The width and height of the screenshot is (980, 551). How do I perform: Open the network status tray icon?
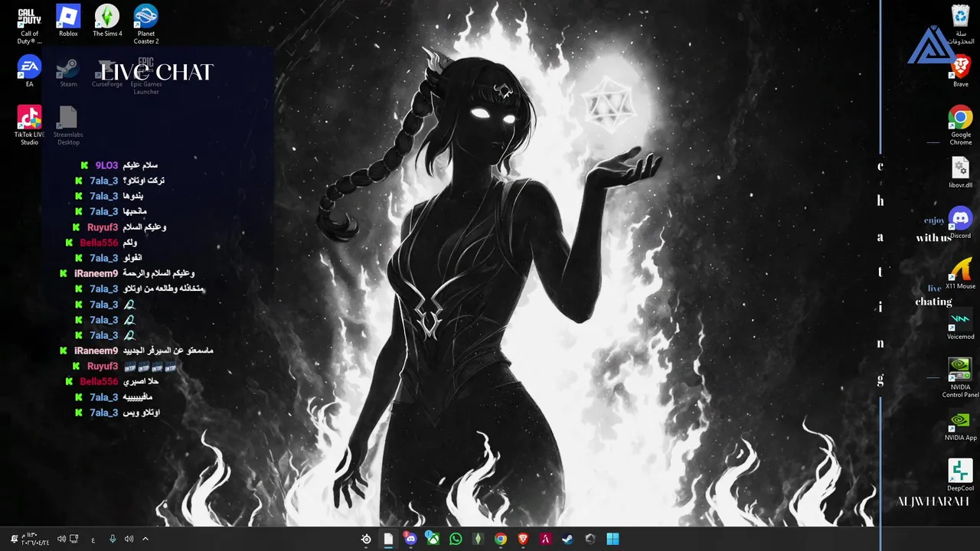click(73, 539)
